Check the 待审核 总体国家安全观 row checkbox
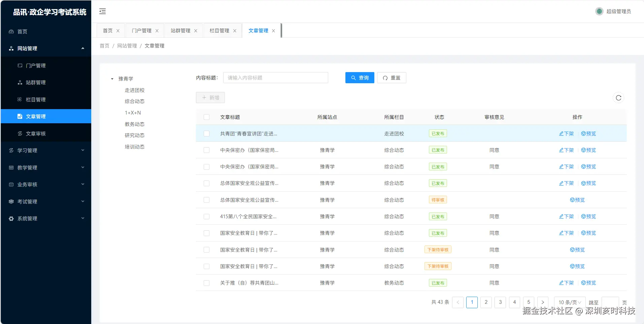Screen dimensions: 644x324 point(207,200)
